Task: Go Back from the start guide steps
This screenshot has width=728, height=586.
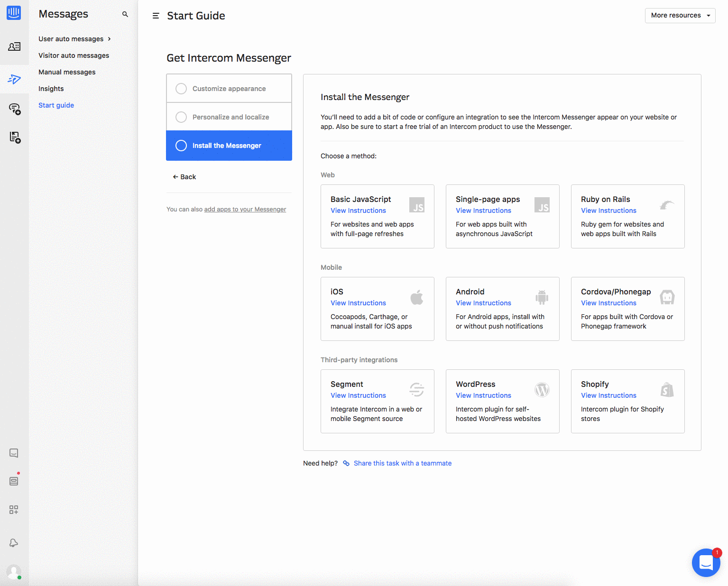Action: pos(184,177)
